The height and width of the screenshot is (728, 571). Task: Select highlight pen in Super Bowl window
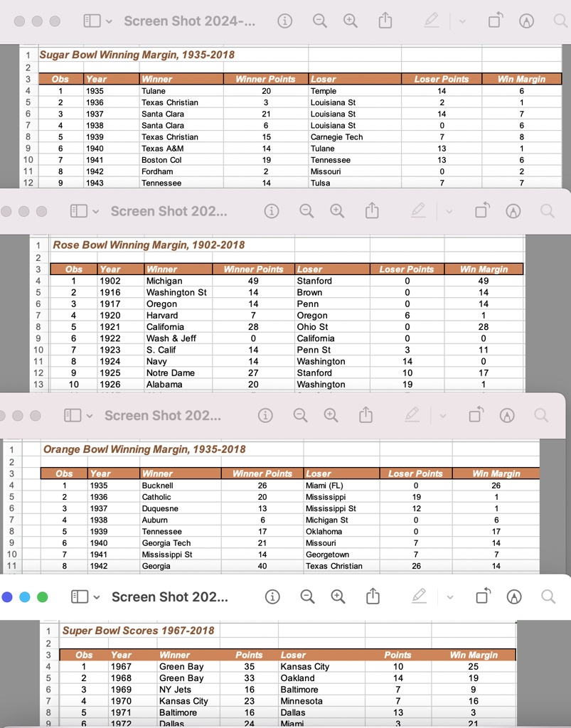pyautogui.click(x=420, y=596)
